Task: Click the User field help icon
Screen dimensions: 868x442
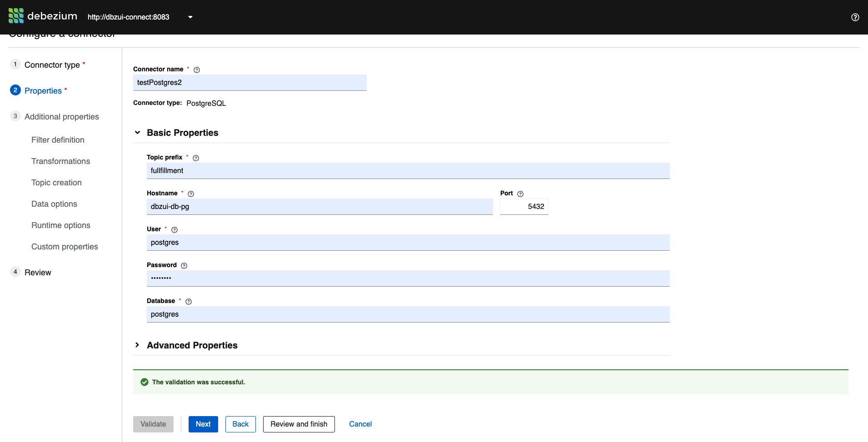Action: click(175, 229)
